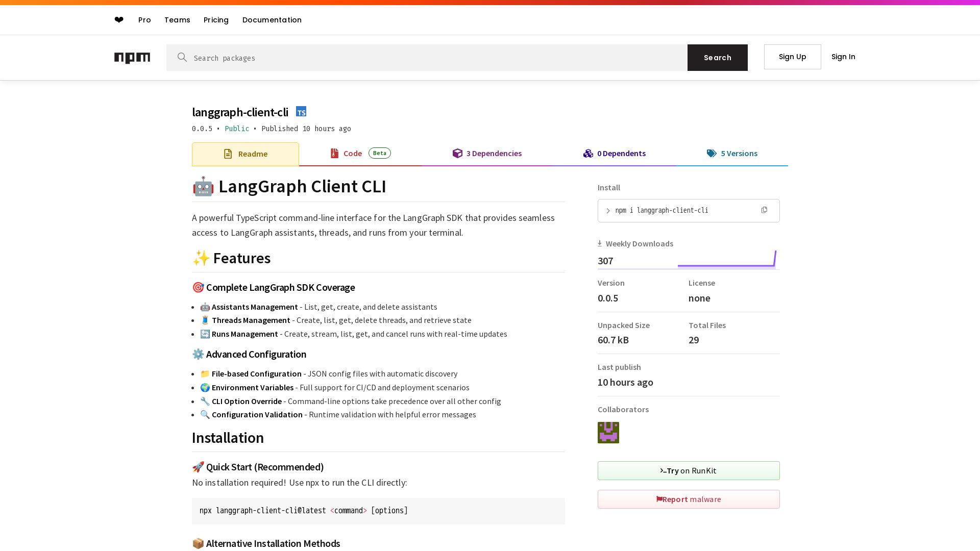980x551 pixels.
Task: Click the npm i langgraph-client-cli install text
Action: [x=661, y=210]
